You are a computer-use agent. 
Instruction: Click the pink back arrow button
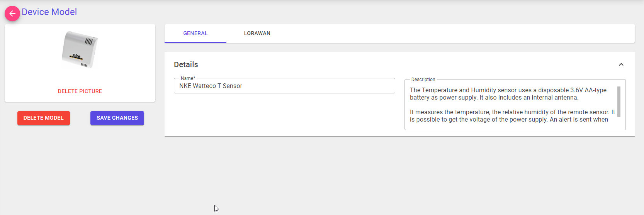point(12,14)
